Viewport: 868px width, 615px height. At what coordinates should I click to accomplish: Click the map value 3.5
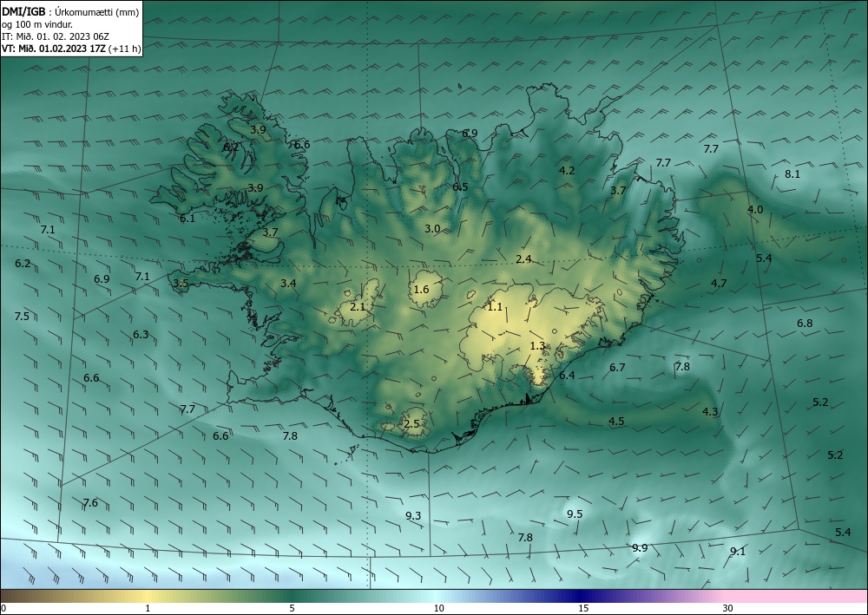point(181,283)
